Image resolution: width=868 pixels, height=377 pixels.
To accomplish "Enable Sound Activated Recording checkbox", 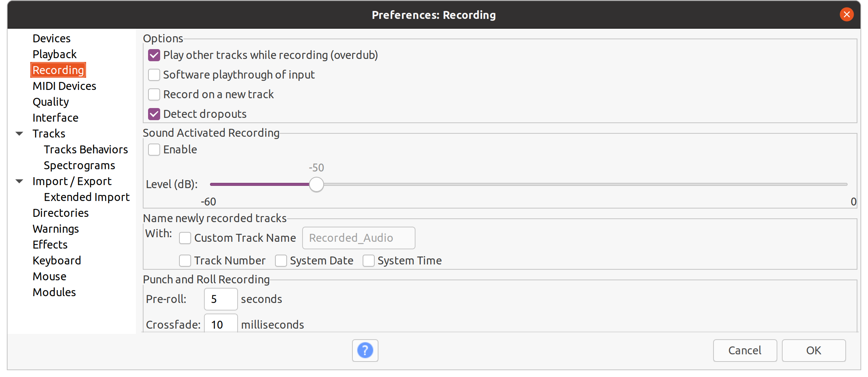I will pyautogui.click(x=154, y=150).
